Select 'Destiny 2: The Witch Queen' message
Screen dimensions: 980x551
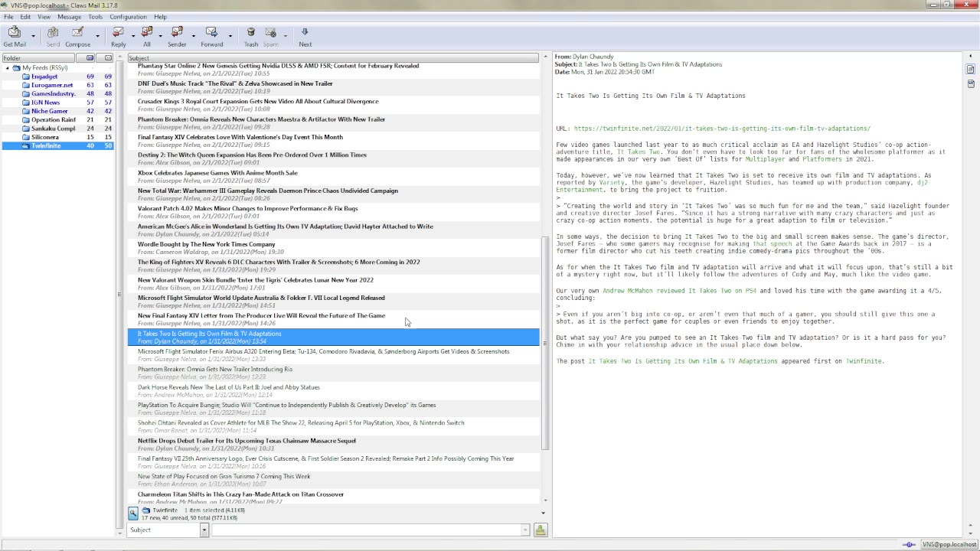(x=333, y=158)
